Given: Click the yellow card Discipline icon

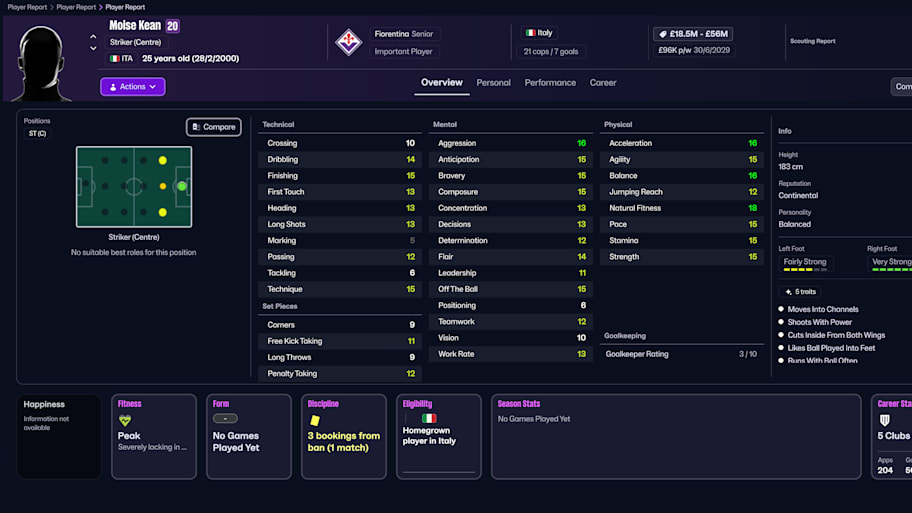Looking at the screenshot, I should point(315,420).
